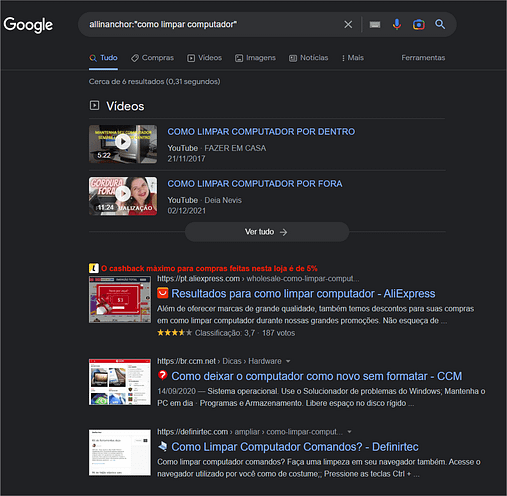Click the magnifier search button
Viewport: 507px width, 496px height.
(440, 24)
